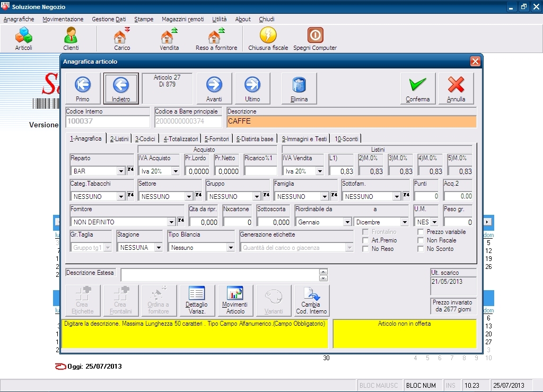Open the Stampe menu
The width and height of the screenshot is (543, 392).
coord(144,19)
